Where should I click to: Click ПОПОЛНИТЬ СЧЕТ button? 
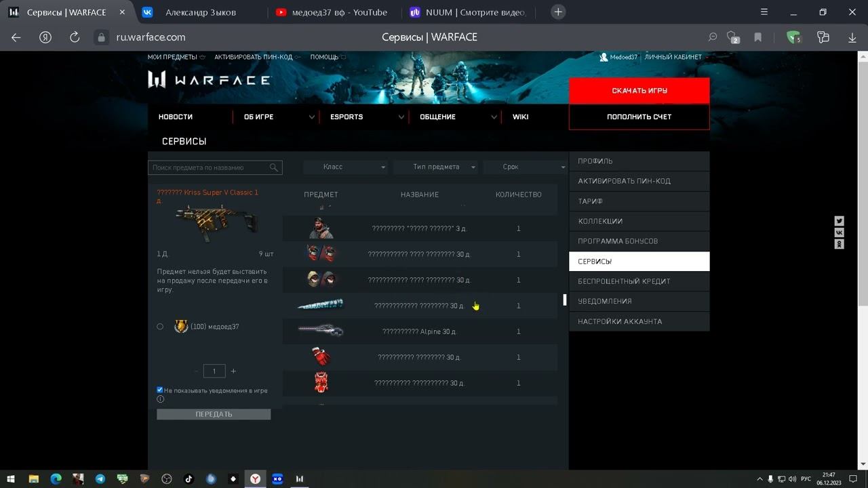pos(639,117)
